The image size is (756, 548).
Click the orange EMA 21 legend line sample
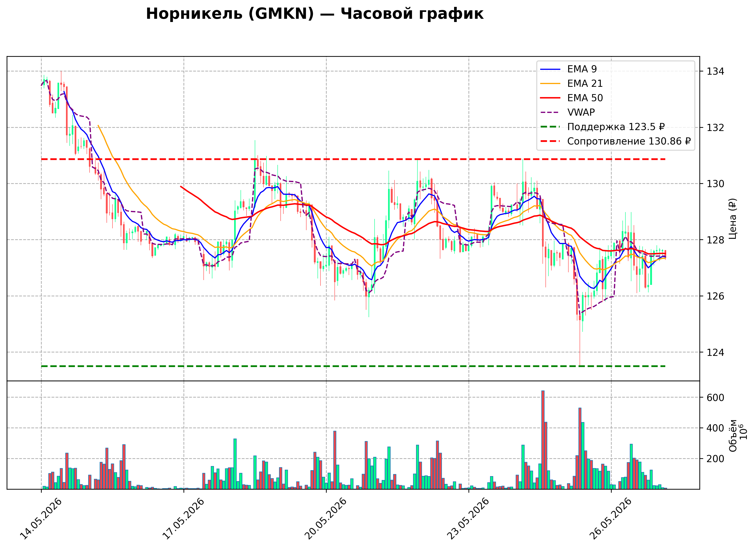pyautogui.click(x=550, y=83)
